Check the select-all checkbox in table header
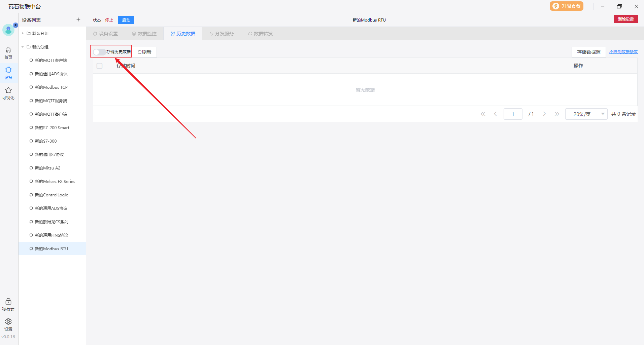The image size is (644, 345). (100, 66)
